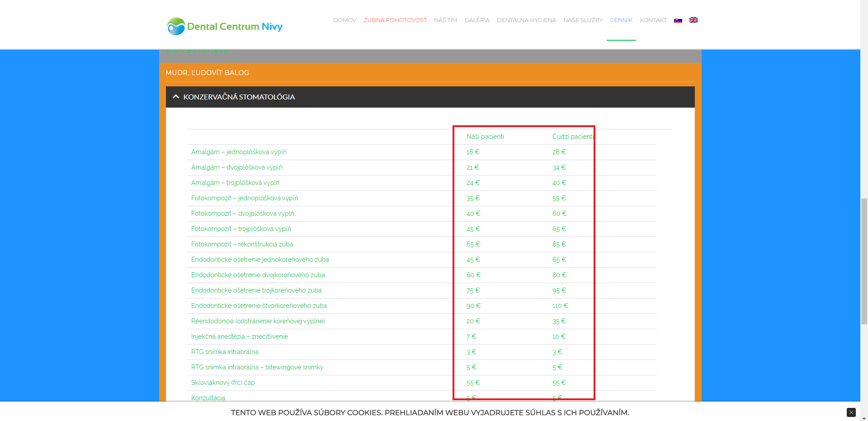Image resolution: width=868 pixels, height=421 pixels.
Task: Click the 21 € price cell
Action: point(472,167)
